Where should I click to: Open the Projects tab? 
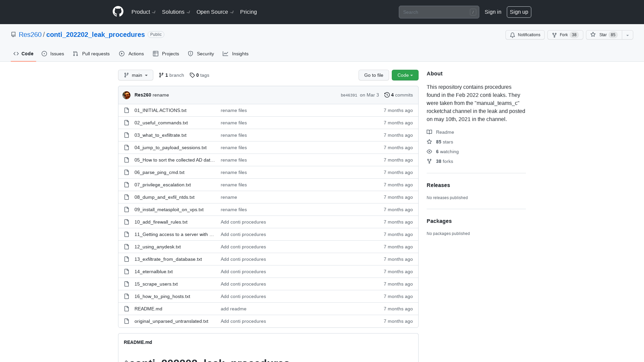pyautogui.click(x=166, y=54)
